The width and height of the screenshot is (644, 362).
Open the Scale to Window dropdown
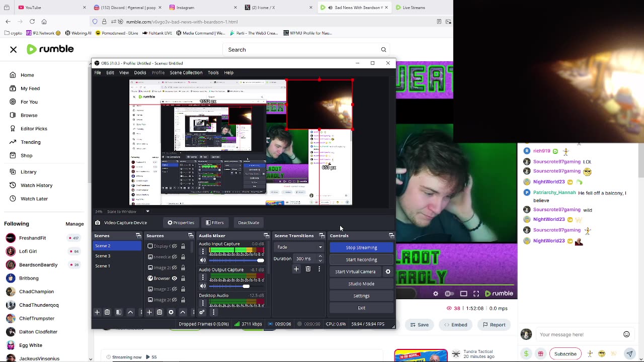tap(128, 211)
